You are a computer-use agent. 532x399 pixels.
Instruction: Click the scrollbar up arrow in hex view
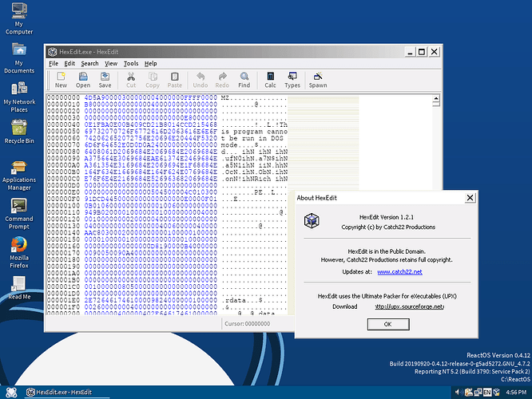[x=436, y=98]
